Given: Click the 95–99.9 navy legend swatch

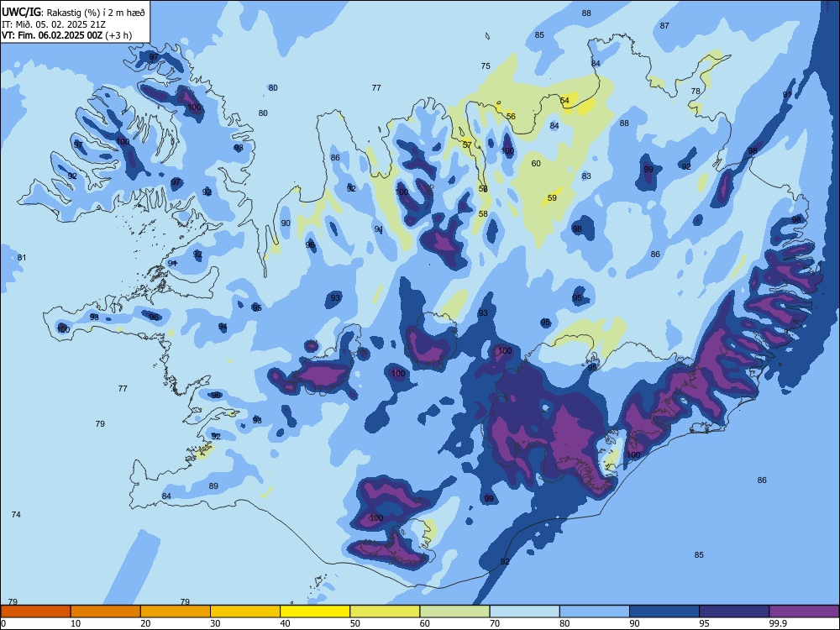Looking at the screenshot, I should coord(734,612).
